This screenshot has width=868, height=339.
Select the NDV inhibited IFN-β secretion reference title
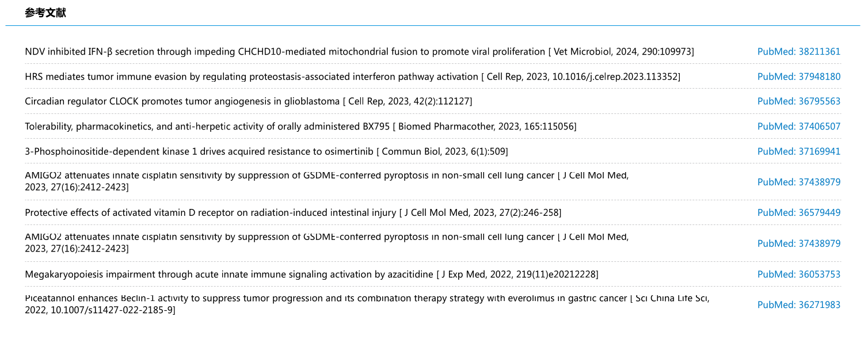pos(285,52)
